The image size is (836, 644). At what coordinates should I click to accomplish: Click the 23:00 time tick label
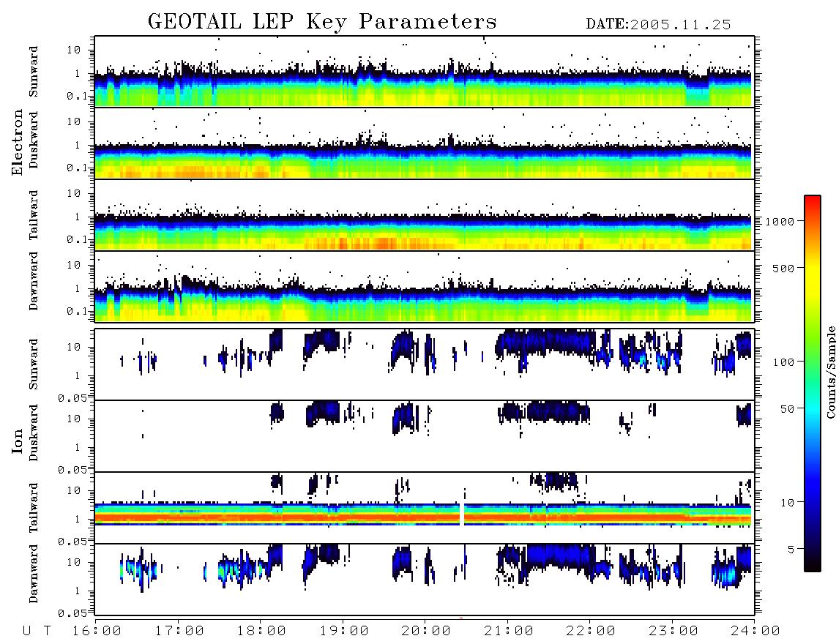coord(673,631)
